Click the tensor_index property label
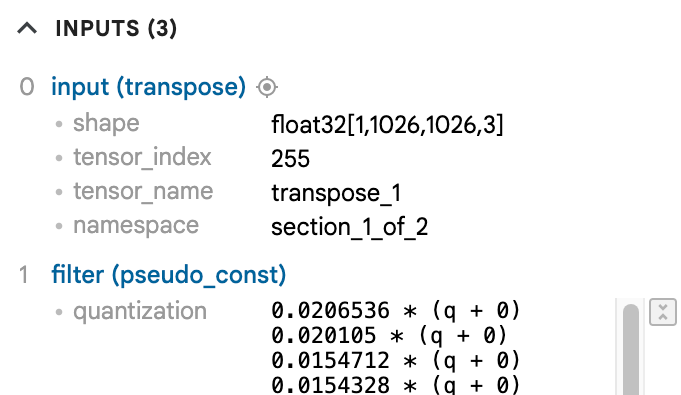 point(142,157)
